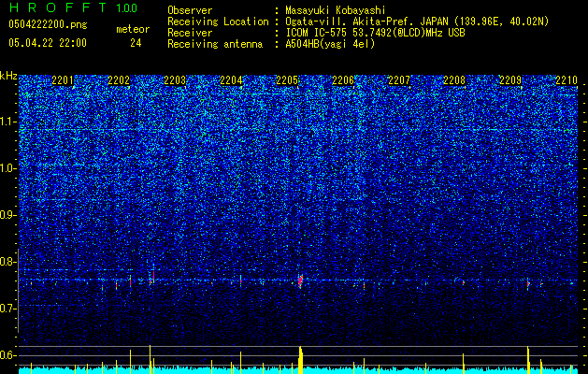Click the 2206 time marker
Image resolution: width=588 pixels, height=374 pixels.
tap(343, 80)
